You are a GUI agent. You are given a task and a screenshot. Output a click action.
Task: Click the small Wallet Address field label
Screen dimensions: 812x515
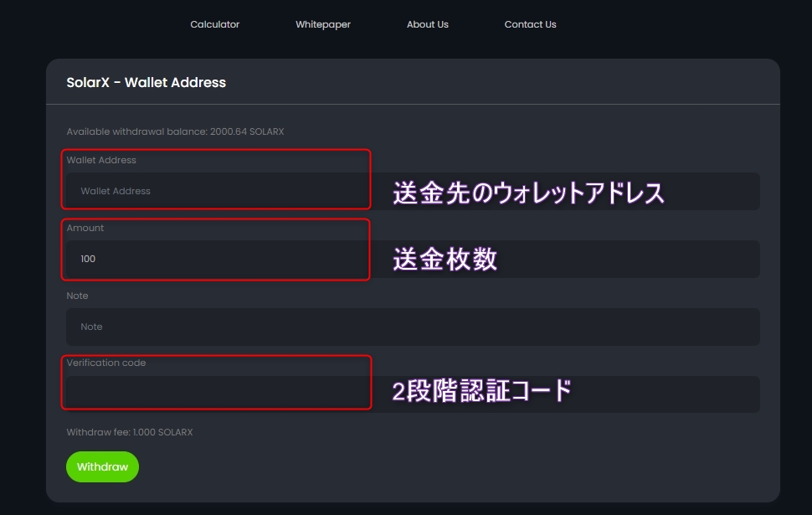(x=101, y=160)
